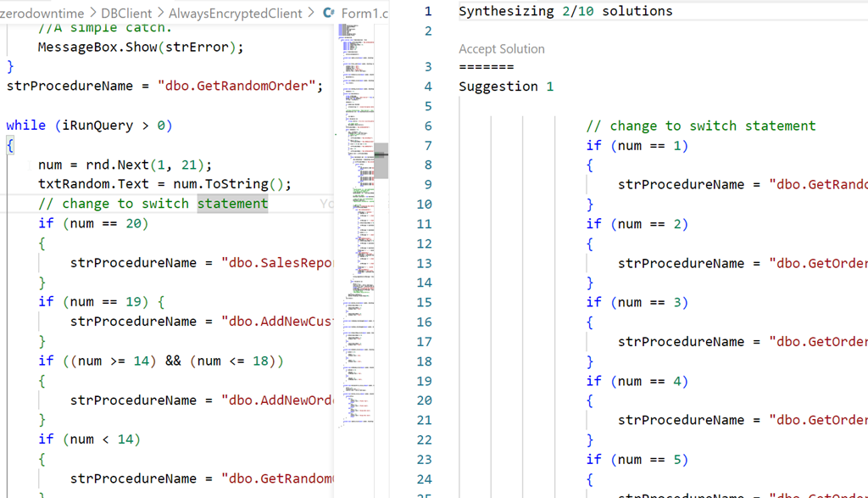Click the "Synthesizing 2/10 solutions" header text
This screenshot has height=498, width=868.
(565, 11)
